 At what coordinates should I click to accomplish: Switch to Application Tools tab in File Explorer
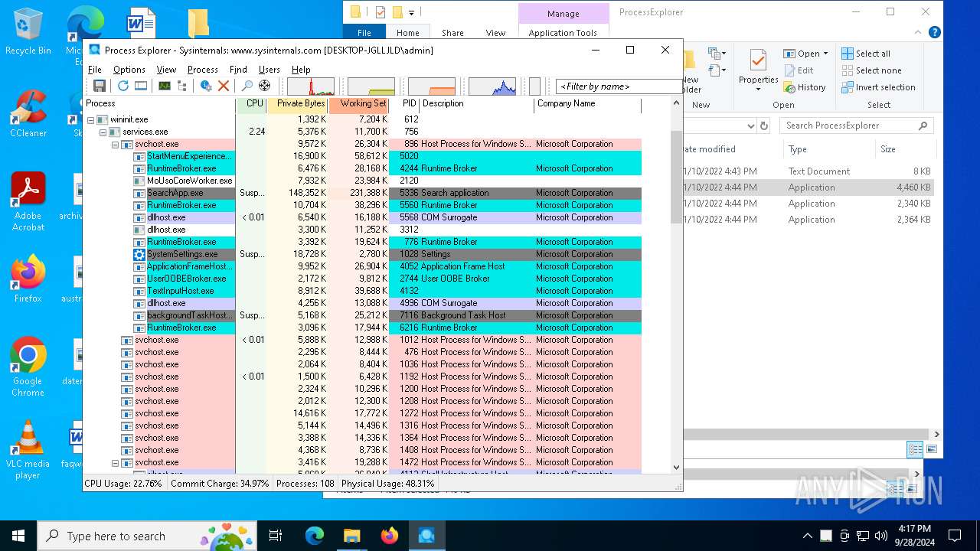tap(563, 33)
